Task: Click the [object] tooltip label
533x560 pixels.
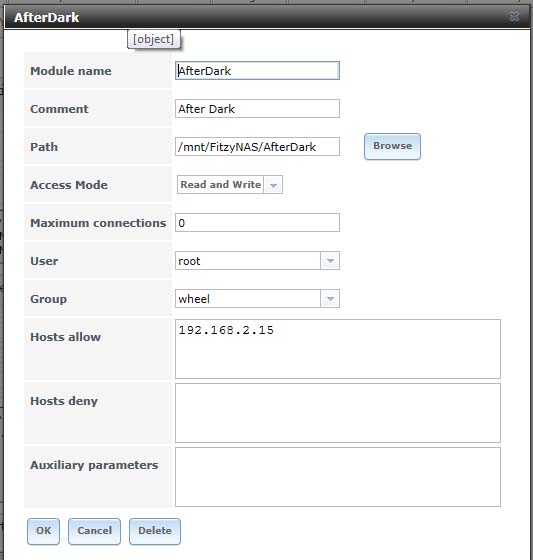Action: pos(154,39)
